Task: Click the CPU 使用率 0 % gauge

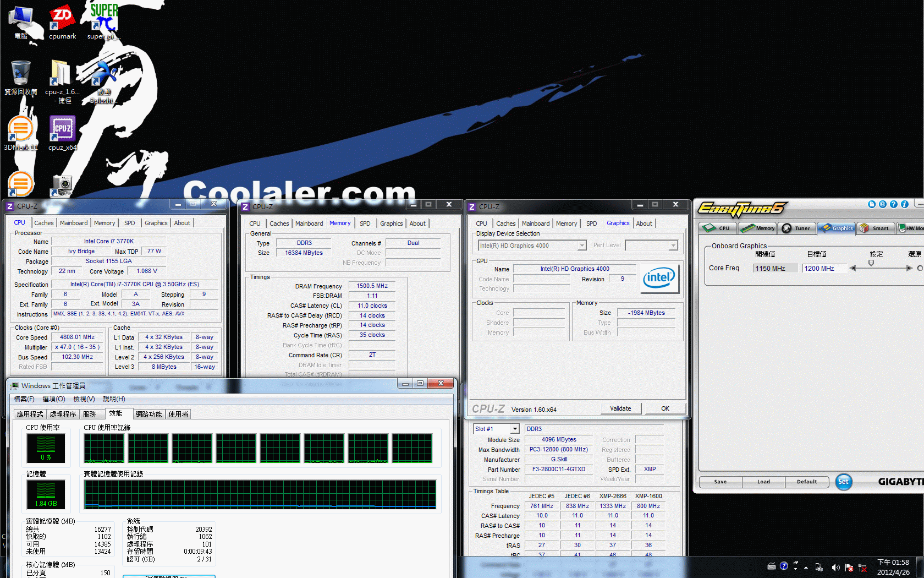Action: pos(46,448)
